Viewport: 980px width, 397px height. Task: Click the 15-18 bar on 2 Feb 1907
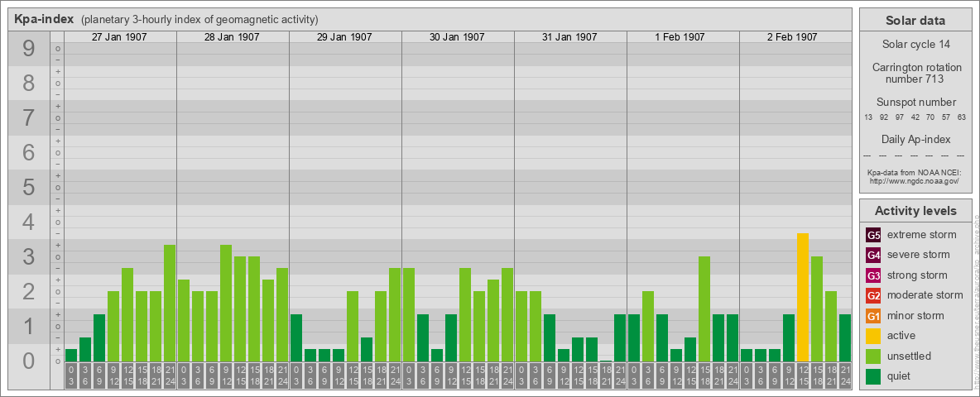coord(817,309)
